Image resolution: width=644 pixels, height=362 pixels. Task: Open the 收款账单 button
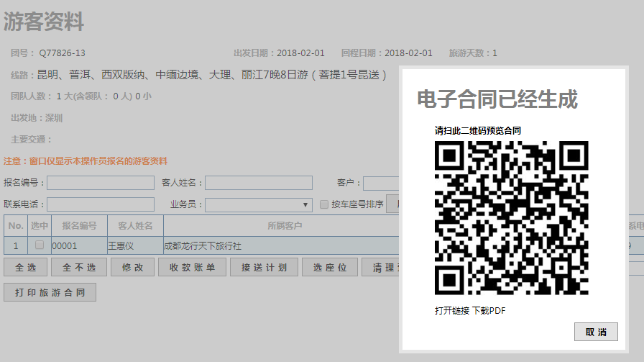(192, 268)
